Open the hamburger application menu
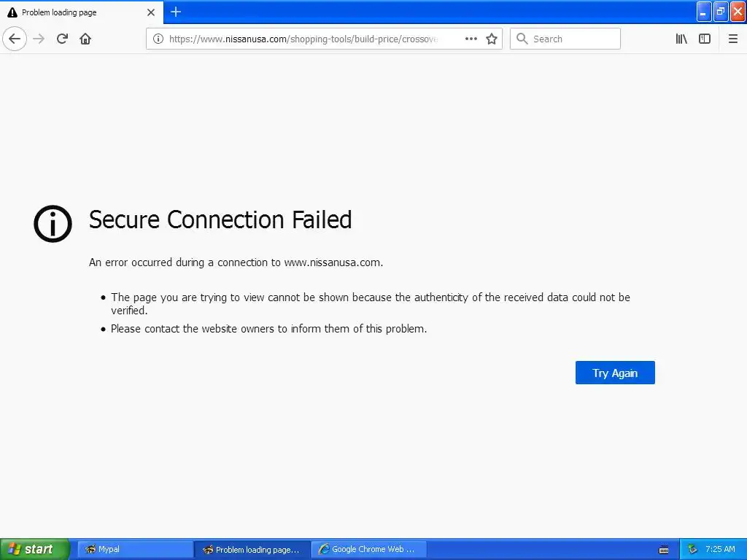747x560 pixels. tap(733, 39)
